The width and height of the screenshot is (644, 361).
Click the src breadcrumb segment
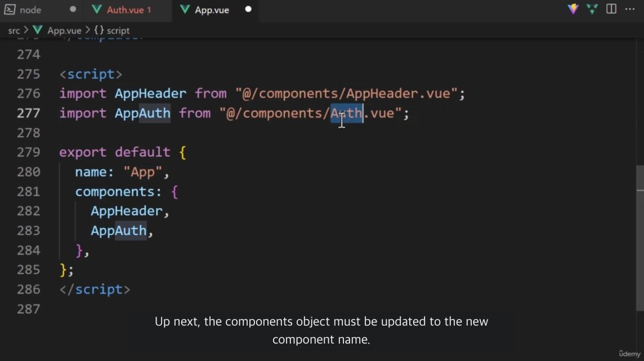coord(14,30)
